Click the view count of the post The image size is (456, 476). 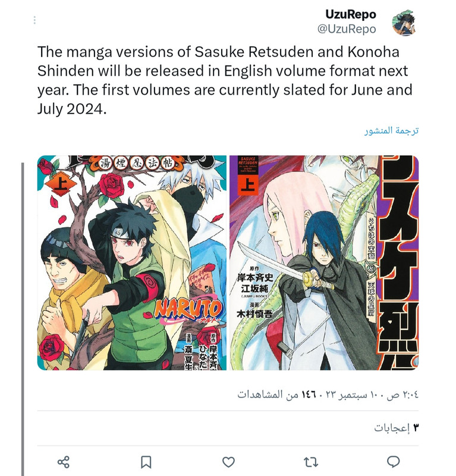[269, 394]
